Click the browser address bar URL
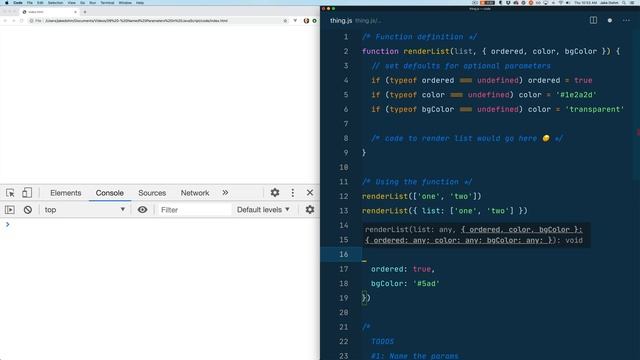The height and width of the screenshot is (360, 640). pyautogui.click(x=136, y=20)
